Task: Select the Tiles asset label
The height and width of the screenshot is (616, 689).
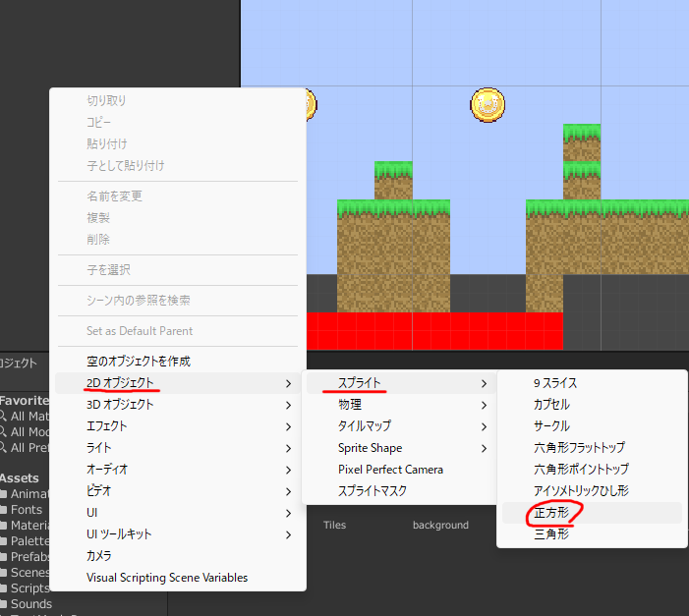Action: [x=335, y=525]
